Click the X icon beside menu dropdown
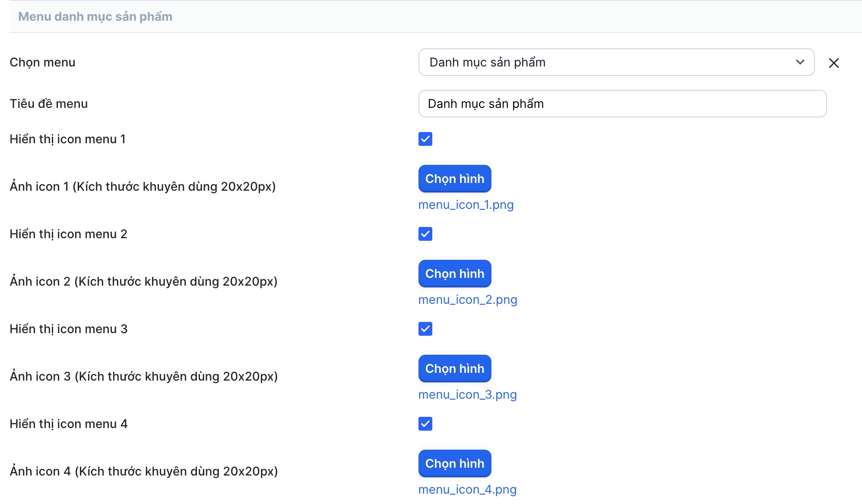The width and height of the screenshot is (862, 504). click(833, 63)
